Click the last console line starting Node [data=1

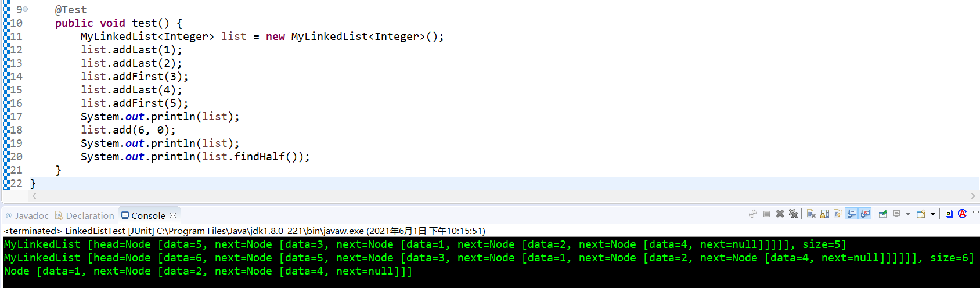(208, 271)
